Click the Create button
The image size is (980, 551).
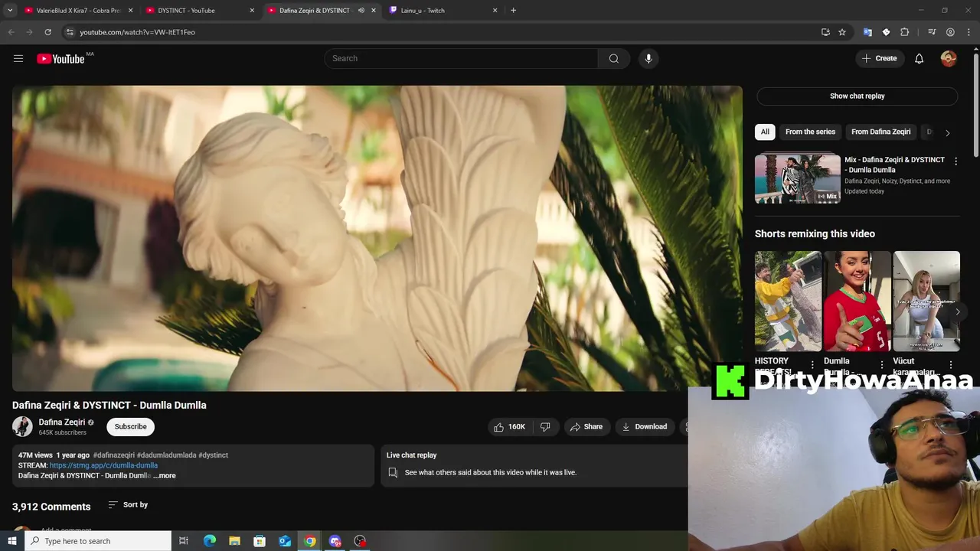tap(879, 59)
